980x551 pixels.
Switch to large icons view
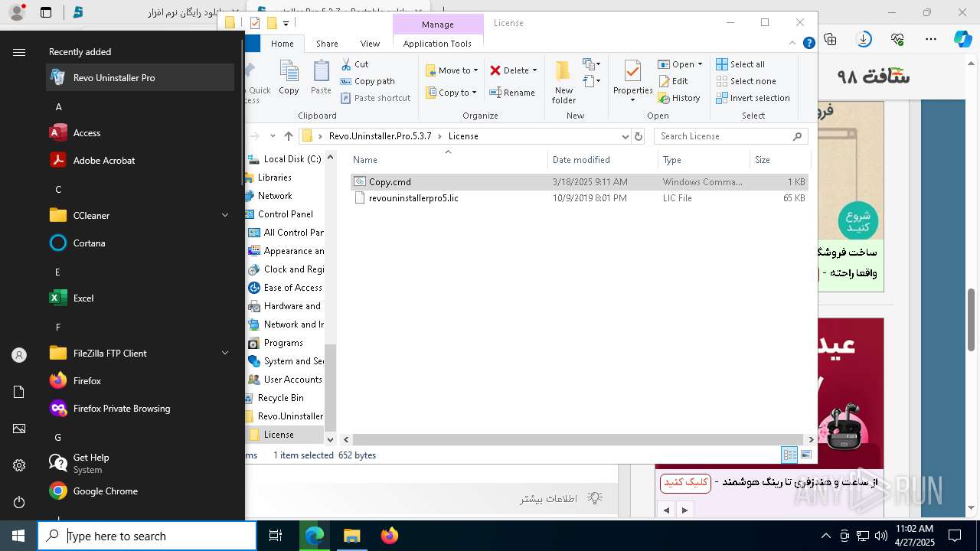[806, 455]
